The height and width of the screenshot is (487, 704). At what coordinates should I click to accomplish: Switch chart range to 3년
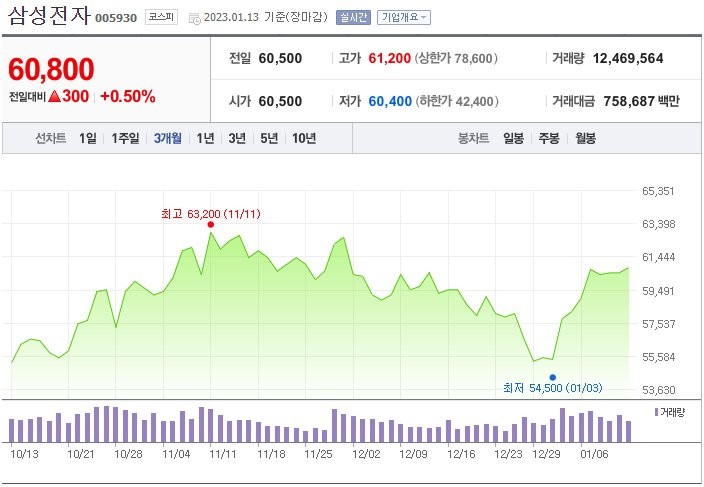click(x=237, y=138)
